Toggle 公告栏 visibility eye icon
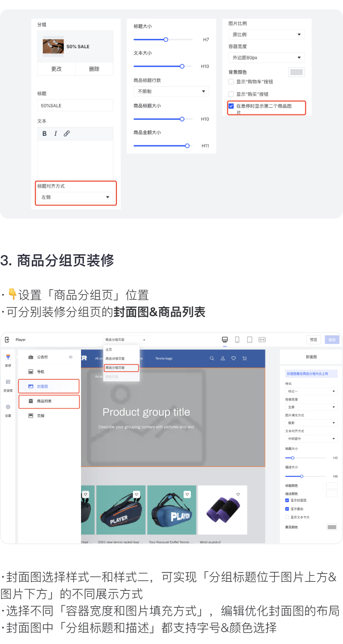This screenshot has height=644, width=343. click(x=71, y=357)
